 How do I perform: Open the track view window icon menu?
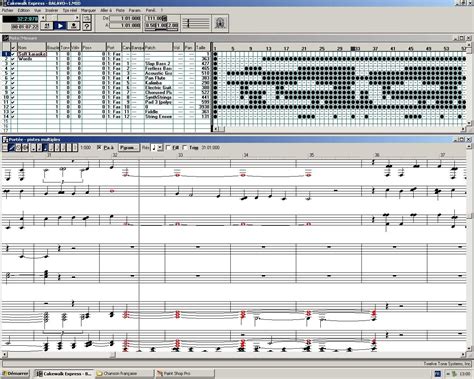(x=5, y=38)
